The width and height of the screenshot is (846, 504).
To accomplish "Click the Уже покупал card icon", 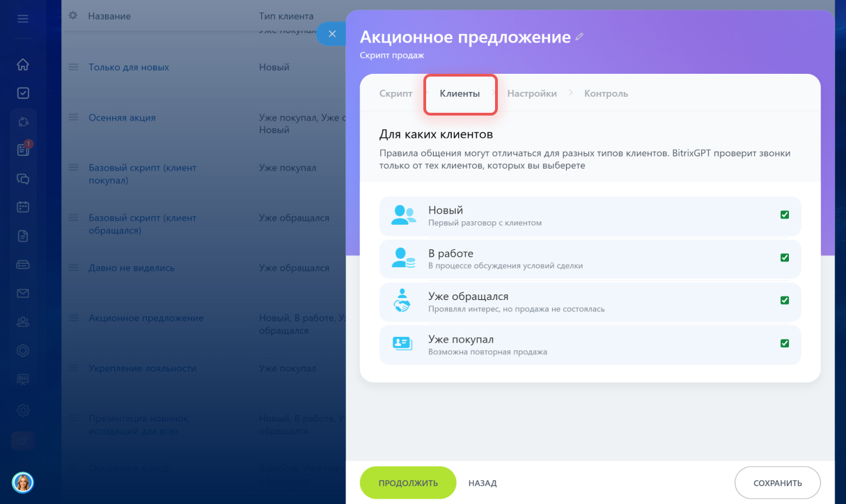I will 402,344.
